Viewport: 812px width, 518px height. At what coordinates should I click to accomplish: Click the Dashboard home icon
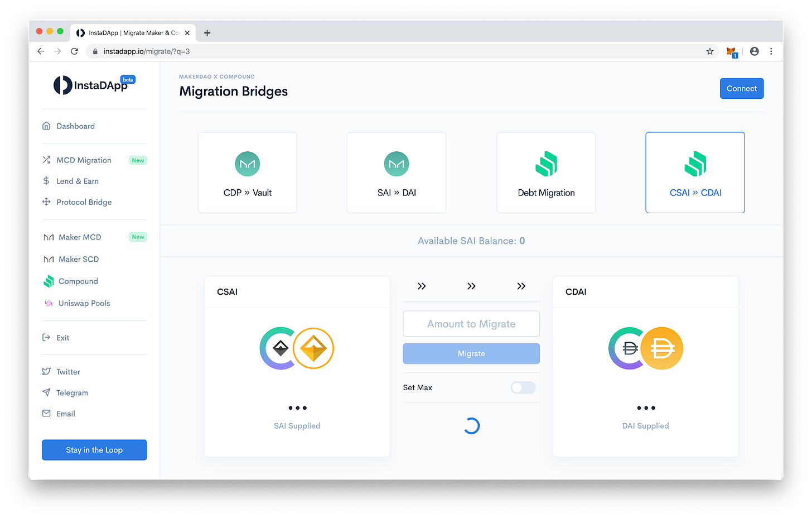point(46,126)
